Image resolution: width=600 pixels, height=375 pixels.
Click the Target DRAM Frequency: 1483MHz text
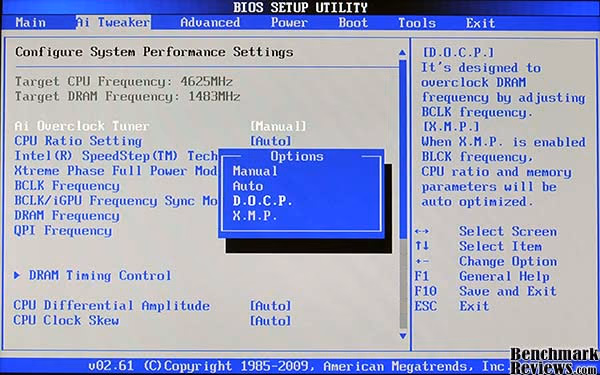[127, 96]
